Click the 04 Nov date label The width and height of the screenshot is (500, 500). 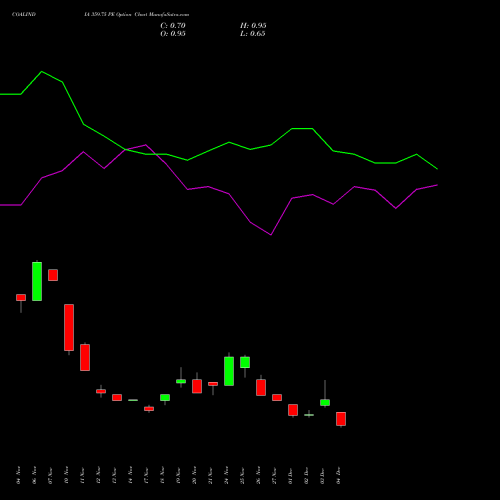(x=18, y=475)
